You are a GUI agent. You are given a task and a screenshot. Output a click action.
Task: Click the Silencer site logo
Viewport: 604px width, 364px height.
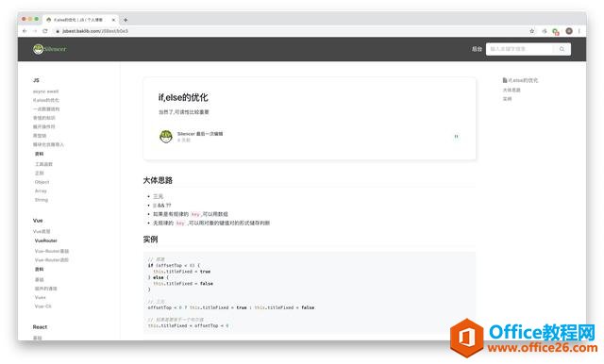click(50, 49)
